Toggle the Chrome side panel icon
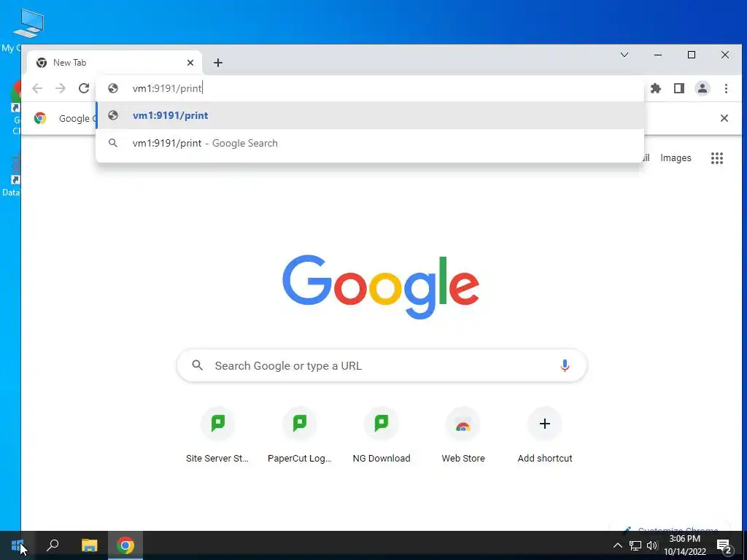Image resolution: width=747 pixels, height=560 pixels. [x=679, y=88]
